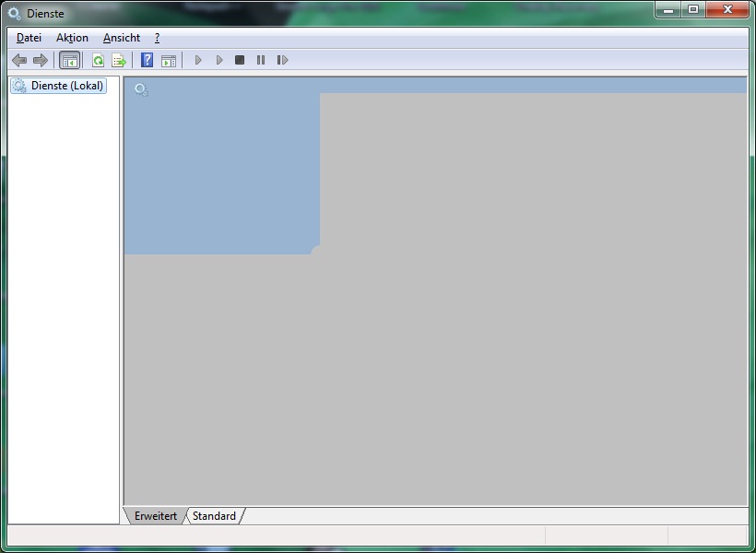Click the Back arrow in the toolbar
The width and height of the screenshot is (756, 553).
click(19, 60)
